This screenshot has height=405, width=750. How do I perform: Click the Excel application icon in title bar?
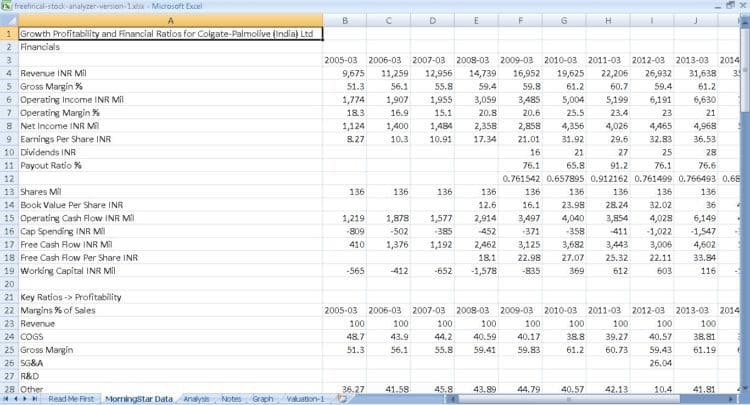tap(6, 6)
